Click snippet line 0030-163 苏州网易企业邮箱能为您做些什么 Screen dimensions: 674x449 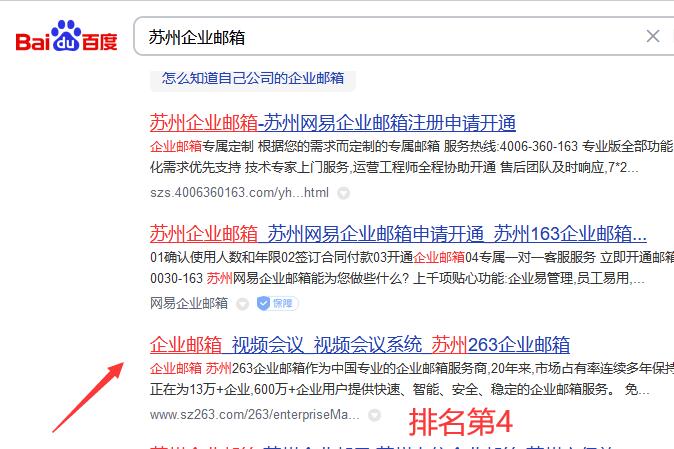[x=397, y=278]
